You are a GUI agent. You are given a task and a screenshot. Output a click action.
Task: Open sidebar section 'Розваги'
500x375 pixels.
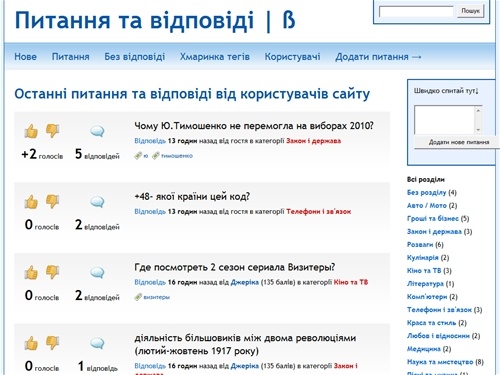pyautogui.click(x=420, y=244)
